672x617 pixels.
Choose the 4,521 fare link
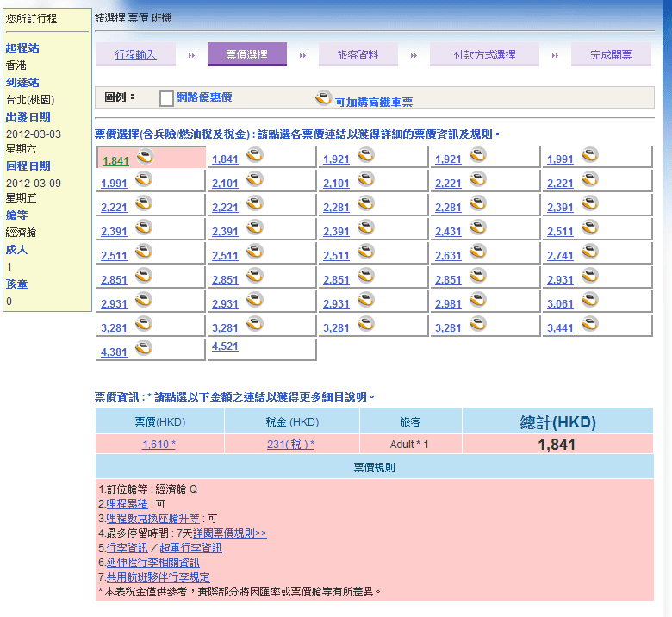coord(225,346)
